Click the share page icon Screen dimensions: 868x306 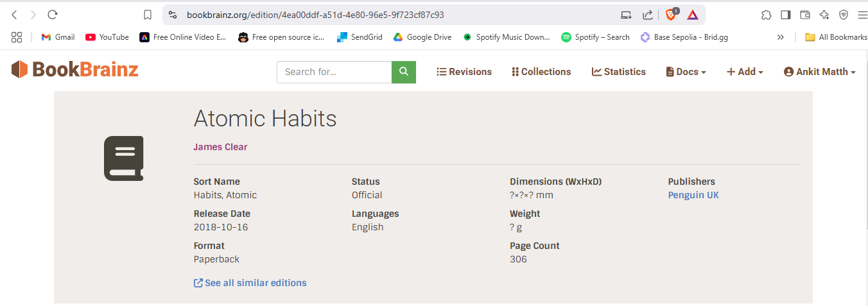point(648,15)
